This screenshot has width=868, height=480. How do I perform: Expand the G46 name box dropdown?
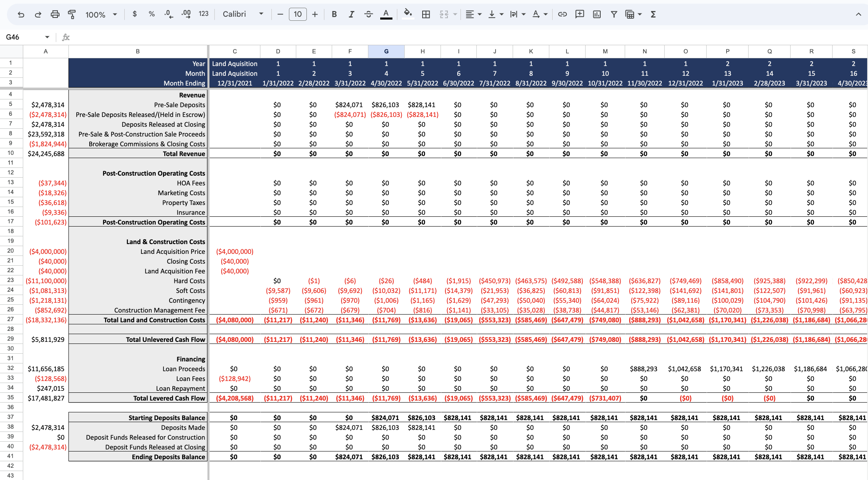pyautogui.click(x=47, y=37)
